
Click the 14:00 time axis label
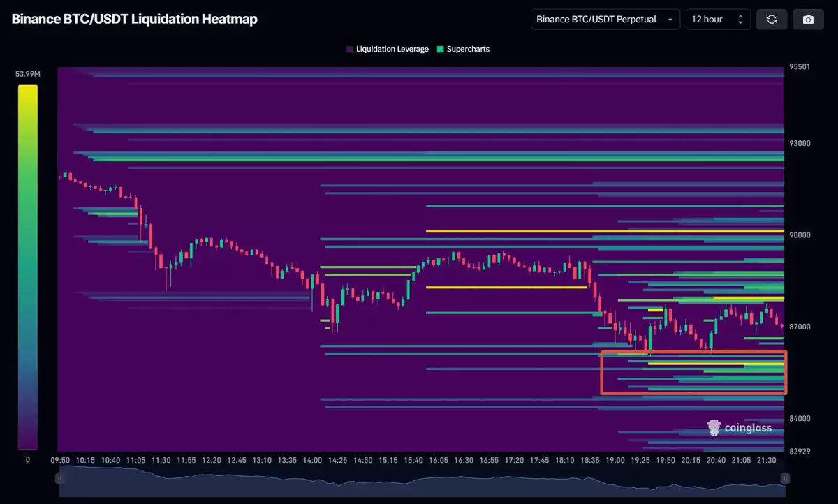point(312,461)
